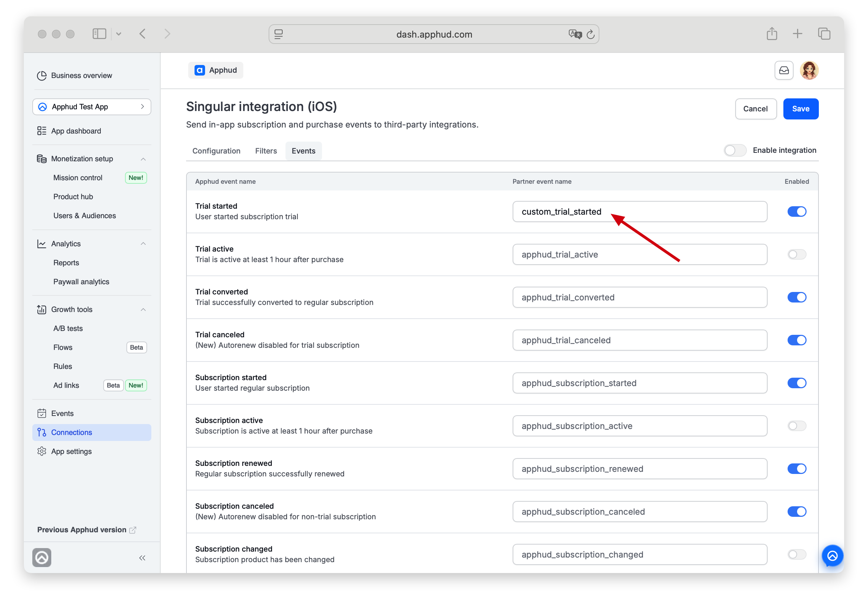Click the Cancel button

click(755, 109)
